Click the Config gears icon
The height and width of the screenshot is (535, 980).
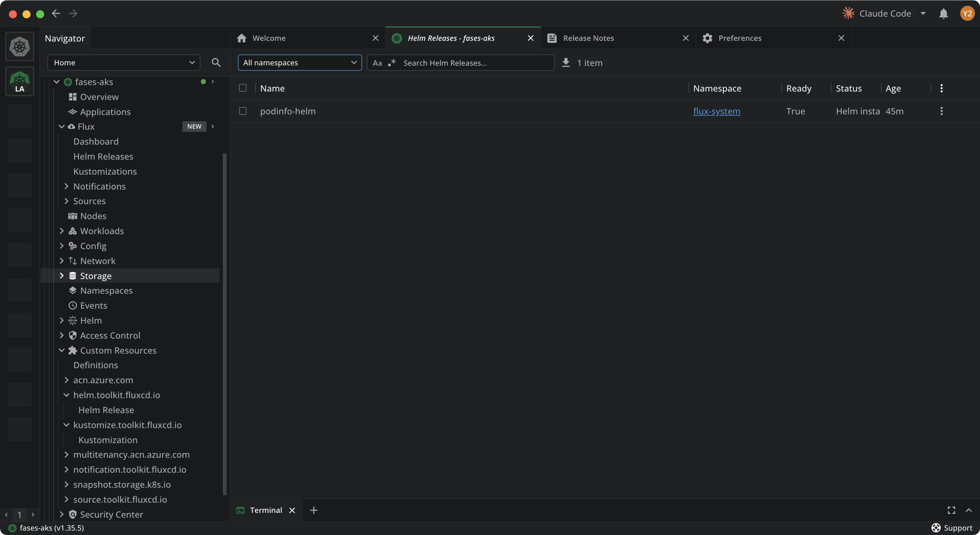tap(72, 246)
